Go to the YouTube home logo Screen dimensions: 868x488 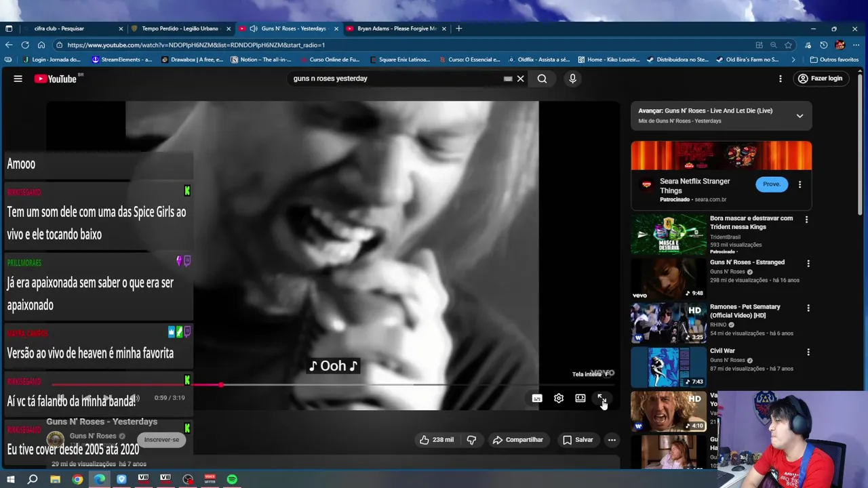pos(56,79)
